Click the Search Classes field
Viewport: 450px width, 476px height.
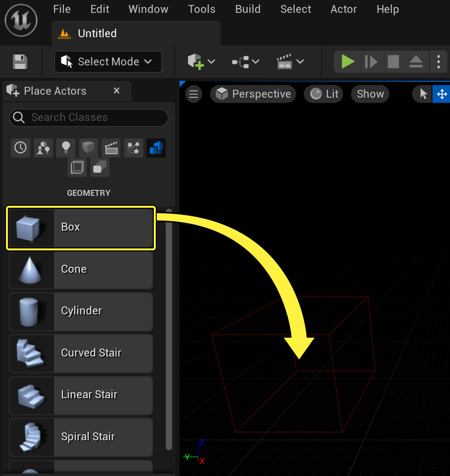(x=88, y=118)
